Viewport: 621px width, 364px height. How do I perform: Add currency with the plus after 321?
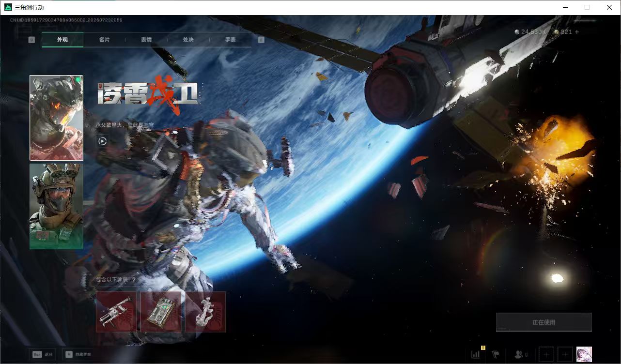click(576, 32)
